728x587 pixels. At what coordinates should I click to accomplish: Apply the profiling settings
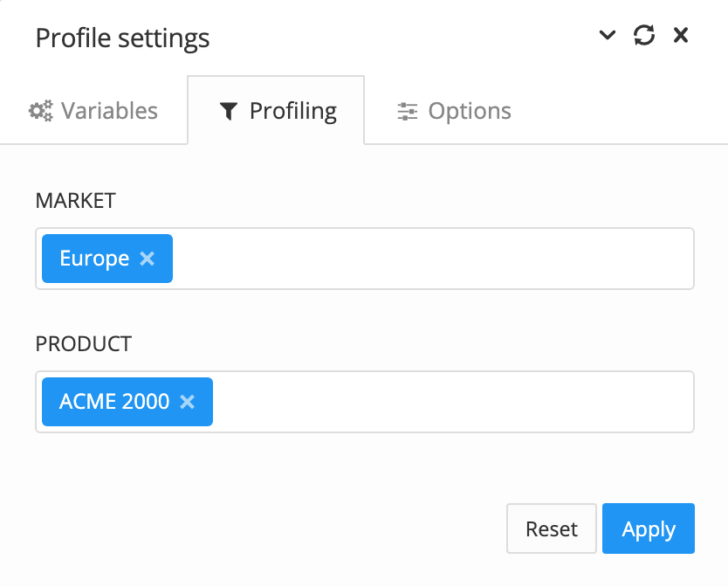pos(648,528)
